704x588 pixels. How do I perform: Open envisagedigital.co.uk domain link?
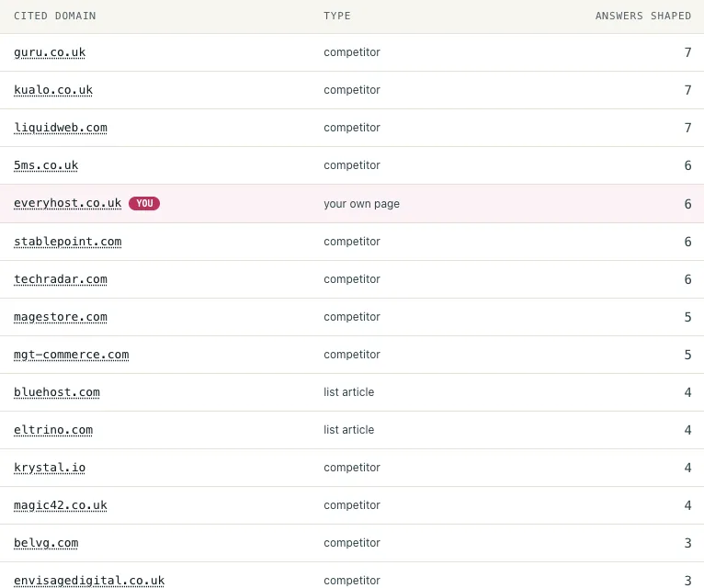[x=89, y=581]
